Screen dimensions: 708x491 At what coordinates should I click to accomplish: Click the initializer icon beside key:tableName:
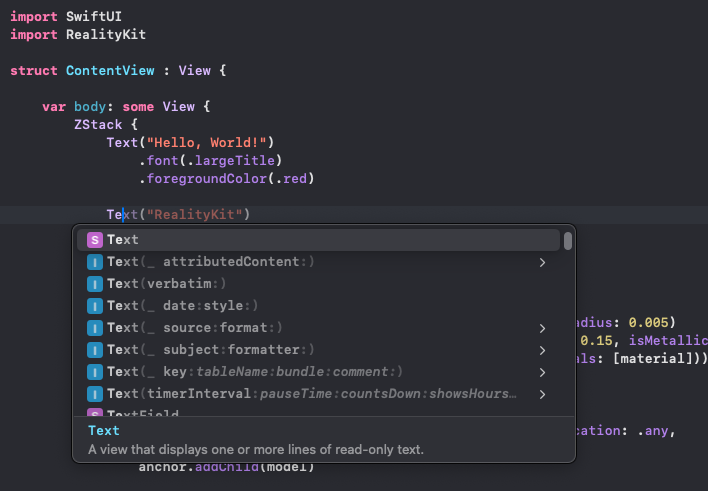(x=95, y=372)
